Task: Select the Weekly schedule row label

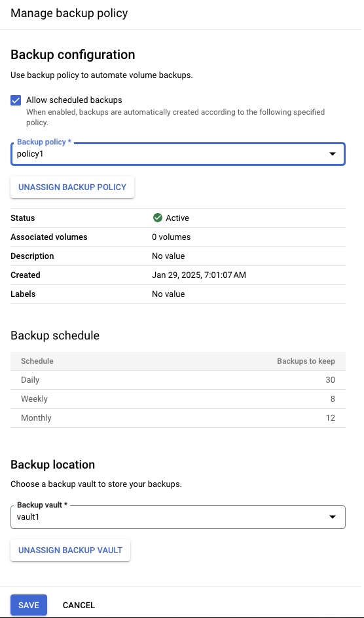Action: (34, 399)
